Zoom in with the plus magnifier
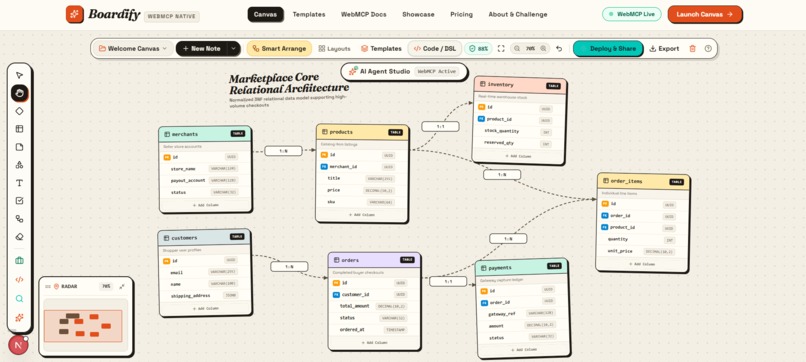The height and width of the screenshot is (362, 806). click(x=543, y=48)
